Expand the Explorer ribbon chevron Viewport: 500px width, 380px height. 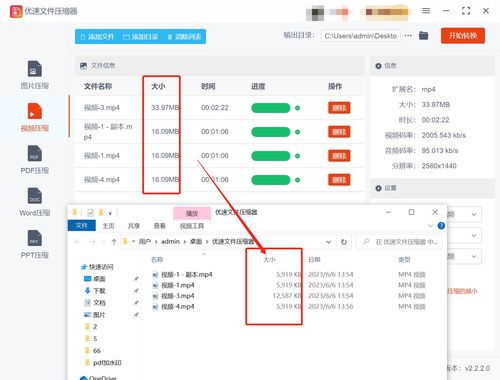(x=430, y=226)
